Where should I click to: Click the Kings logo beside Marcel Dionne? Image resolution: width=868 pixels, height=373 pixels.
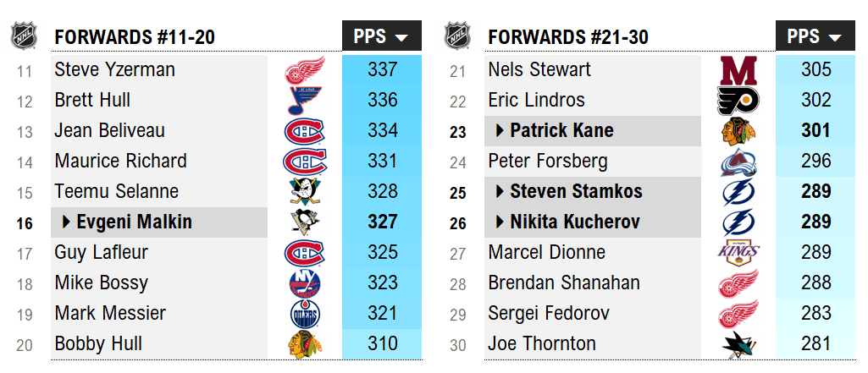[738, 253]
